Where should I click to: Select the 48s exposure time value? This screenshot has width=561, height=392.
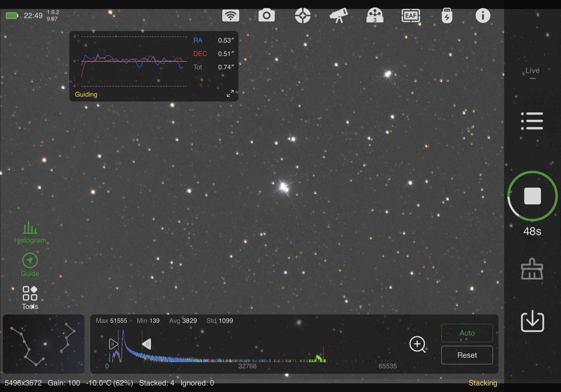[x=532, y=231]
